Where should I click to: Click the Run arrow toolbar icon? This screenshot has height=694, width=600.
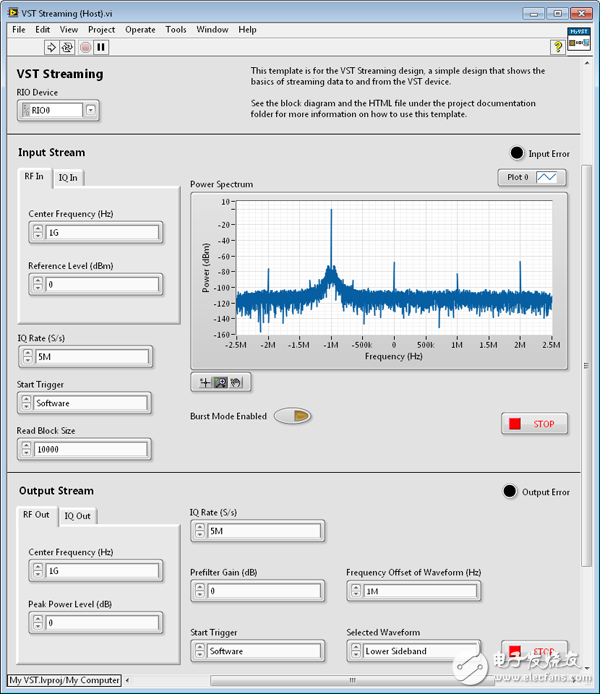pos(51,47)
